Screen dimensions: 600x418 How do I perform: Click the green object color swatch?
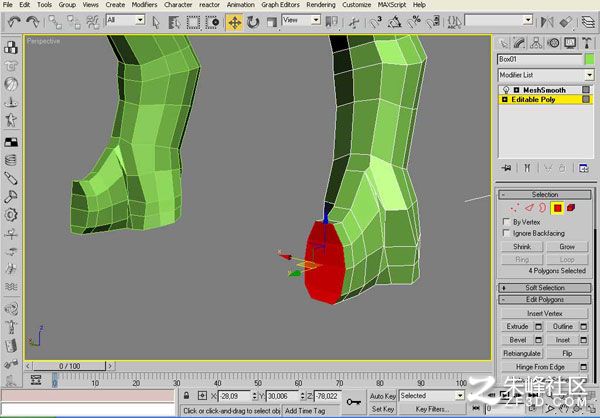pyautogui.click(x=589, y=59)
